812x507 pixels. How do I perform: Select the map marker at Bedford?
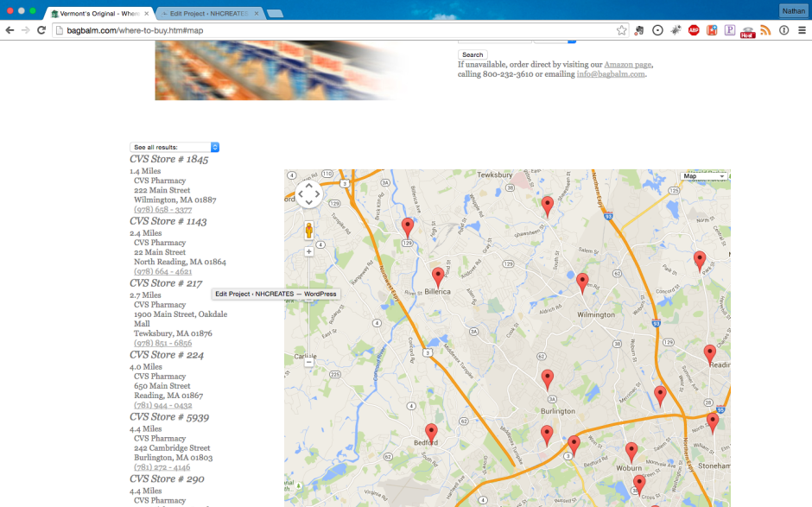[431, 434]
